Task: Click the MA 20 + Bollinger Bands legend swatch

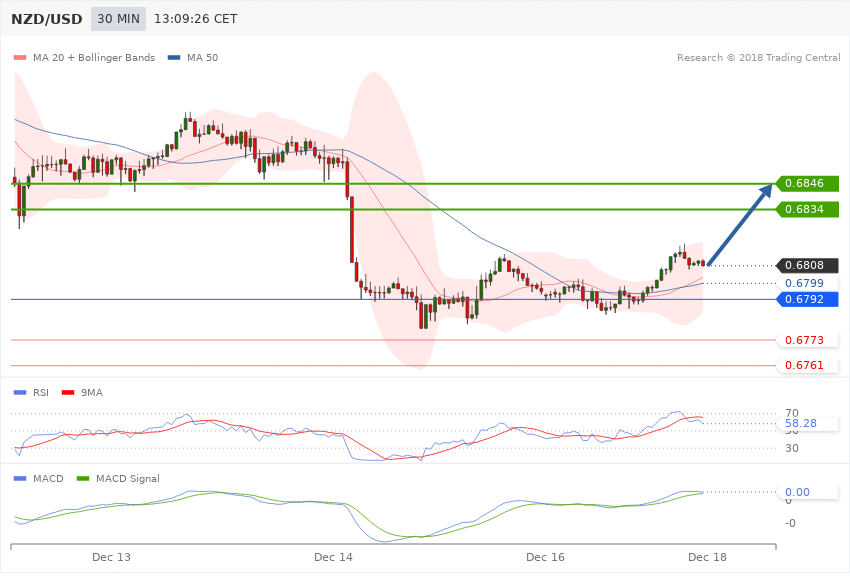Action: [20, 57]
